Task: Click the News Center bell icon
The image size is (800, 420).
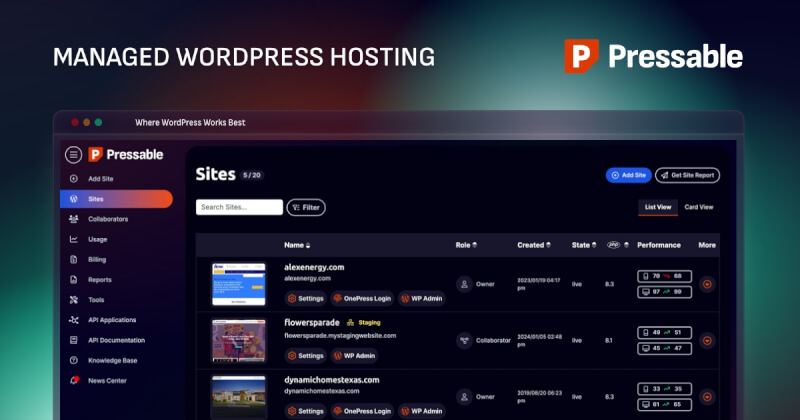Action: (x=74, y=380)
